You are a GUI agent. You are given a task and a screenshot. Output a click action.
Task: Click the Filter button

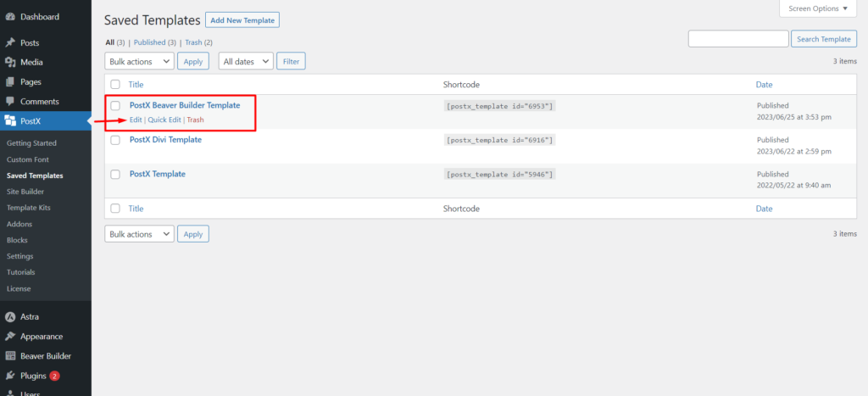pyautogui.click(x=292, y=61)
